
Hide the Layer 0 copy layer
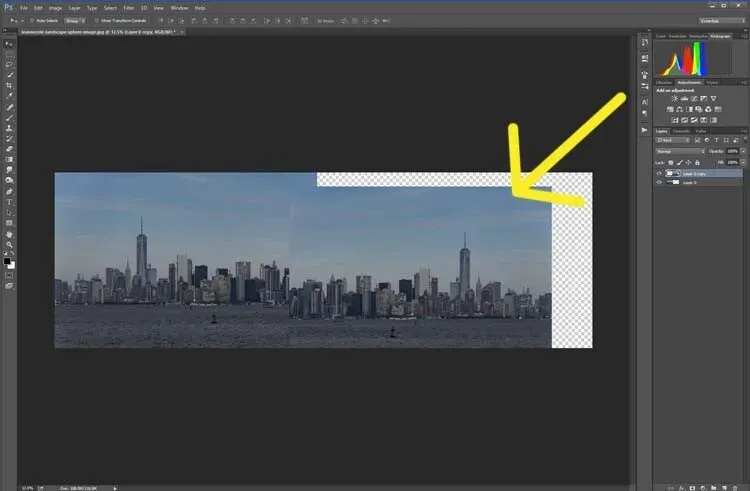coord(658,173)
